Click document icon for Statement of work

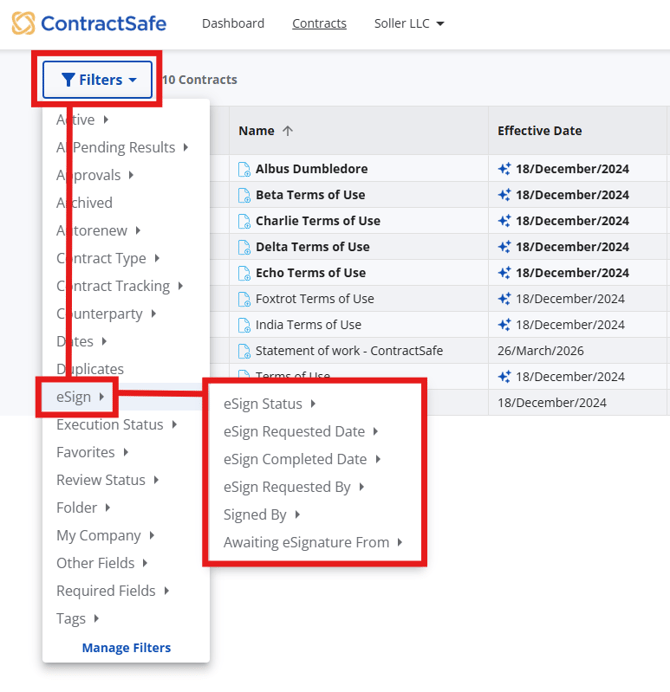coord(244,351)
